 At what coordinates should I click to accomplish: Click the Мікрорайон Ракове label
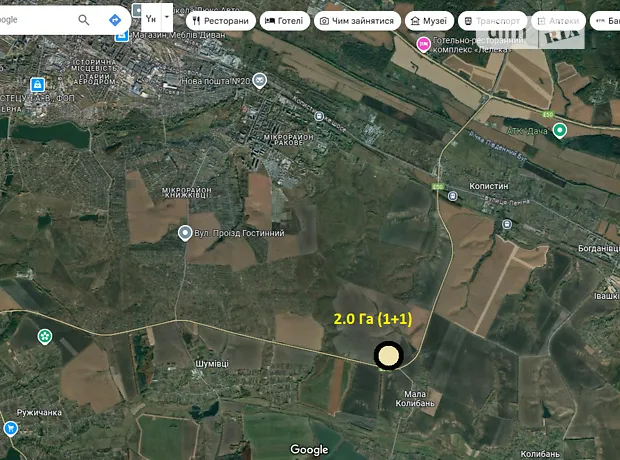(289, 139)
